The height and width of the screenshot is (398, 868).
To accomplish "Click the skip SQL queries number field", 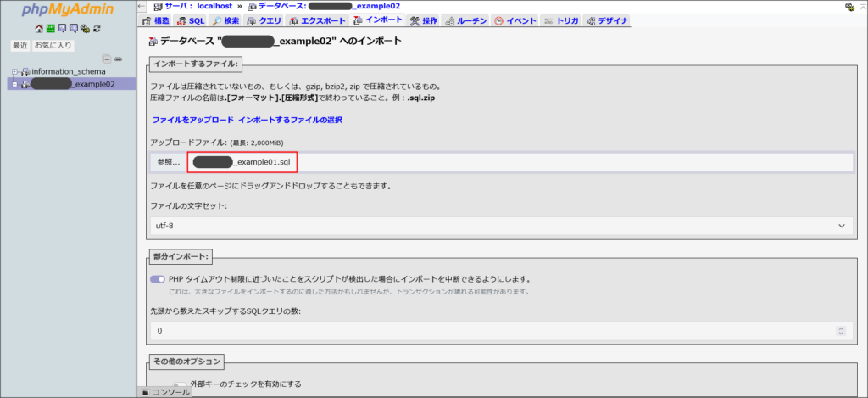I will coord(502,330).
